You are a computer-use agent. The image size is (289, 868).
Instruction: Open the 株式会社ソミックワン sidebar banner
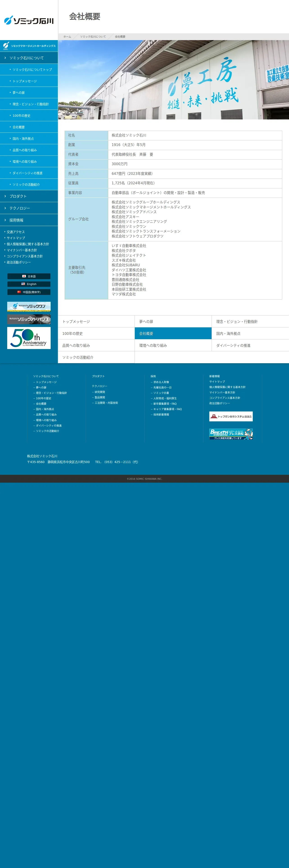[x=29, y=306]
